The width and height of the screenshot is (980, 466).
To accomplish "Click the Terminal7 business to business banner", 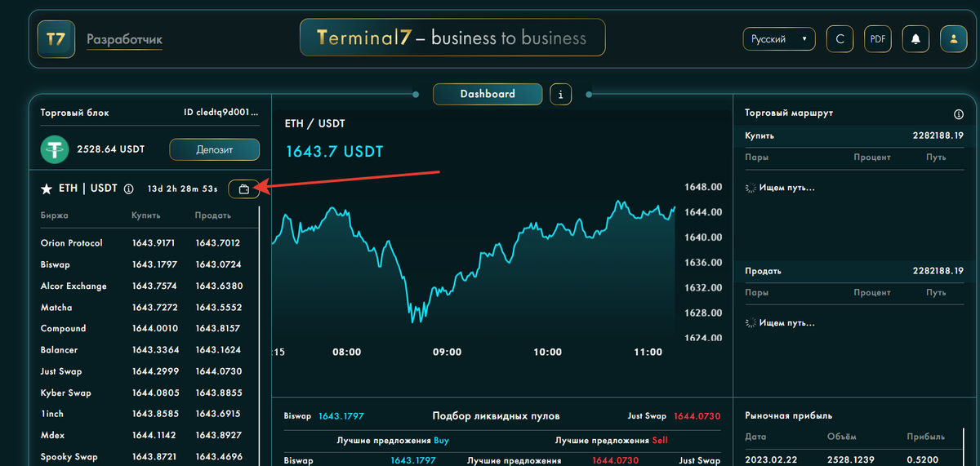I will click(x=452, y=38).
